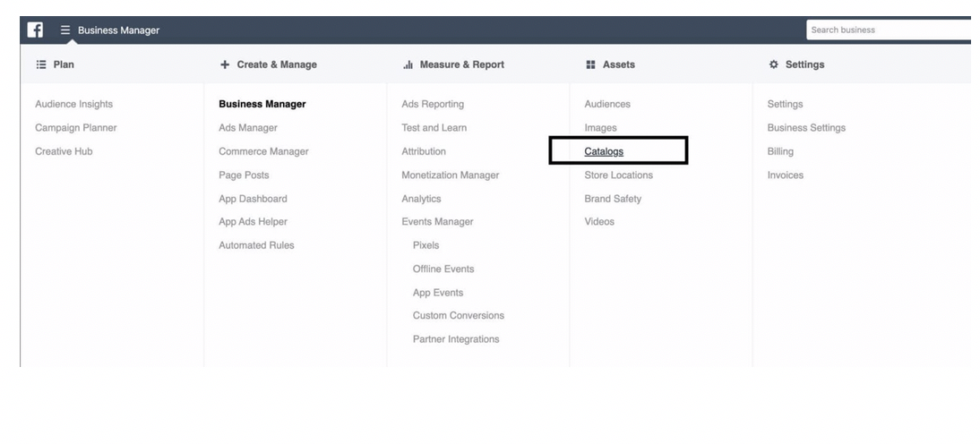Go to Audience Insights
The image size is (980, 444).
click(x=73, y=105)
